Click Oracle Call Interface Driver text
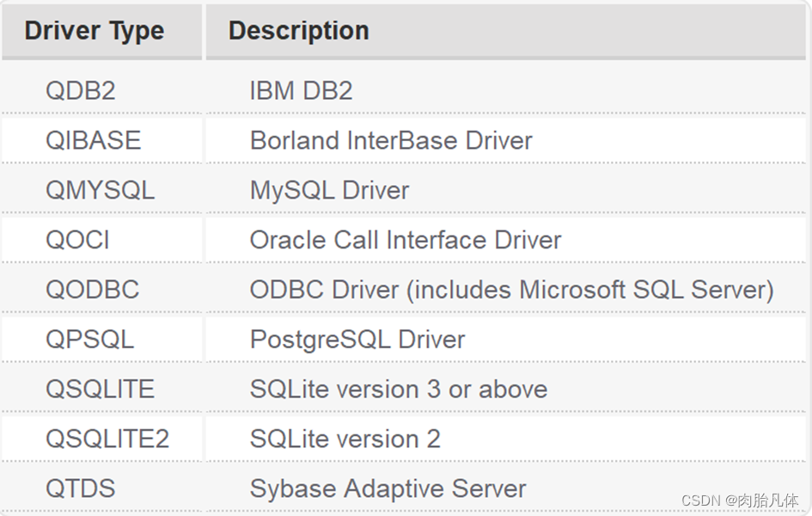The image size is (812, 516). [x=406, y=240]
